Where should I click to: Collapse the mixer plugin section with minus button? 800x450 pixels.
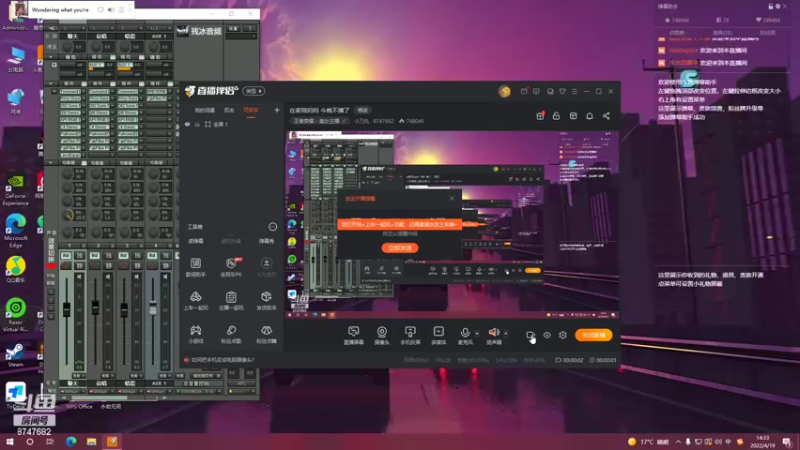click(x=54, y=91)
